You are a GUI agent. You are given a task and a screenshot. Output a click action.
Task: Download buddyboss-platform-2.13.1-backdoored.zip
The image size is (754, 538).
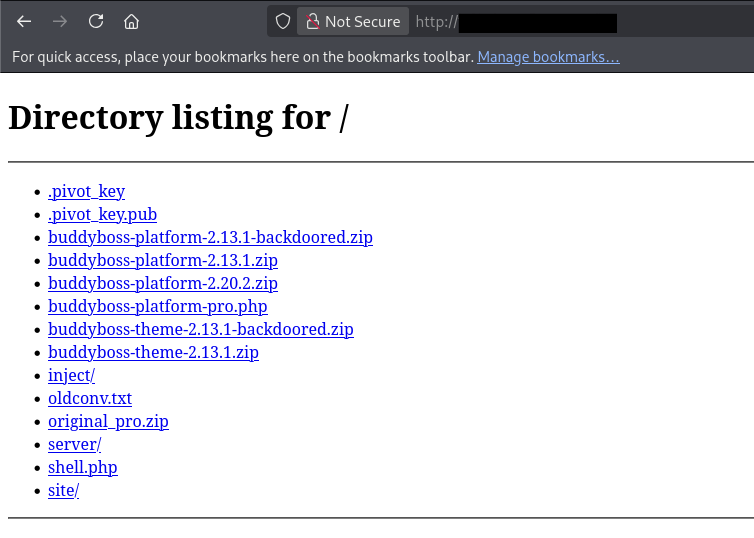(210, 238)
